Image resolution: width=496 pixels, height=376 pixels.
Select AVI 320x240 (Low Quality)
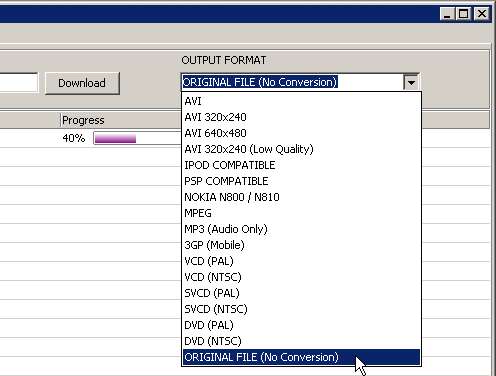[x=301, y=149]
